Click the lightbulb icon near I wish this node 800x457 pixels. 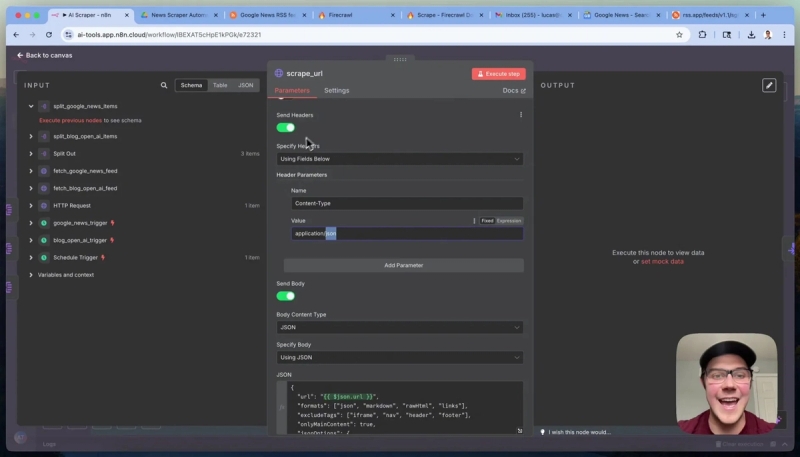pos(542,432)
